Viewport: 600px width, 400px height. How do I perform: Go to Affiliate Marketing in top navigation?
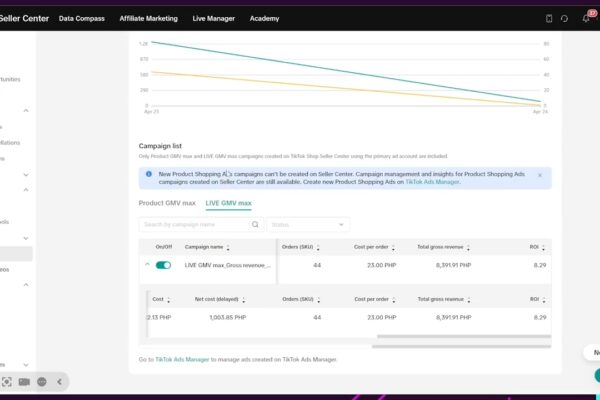pyautogui.click(x=148, y=18)
